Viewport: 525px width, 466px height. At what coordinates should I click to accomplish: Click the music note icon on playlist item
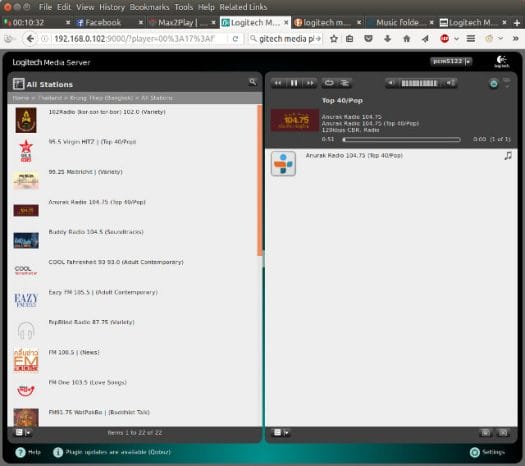[508, 156]
